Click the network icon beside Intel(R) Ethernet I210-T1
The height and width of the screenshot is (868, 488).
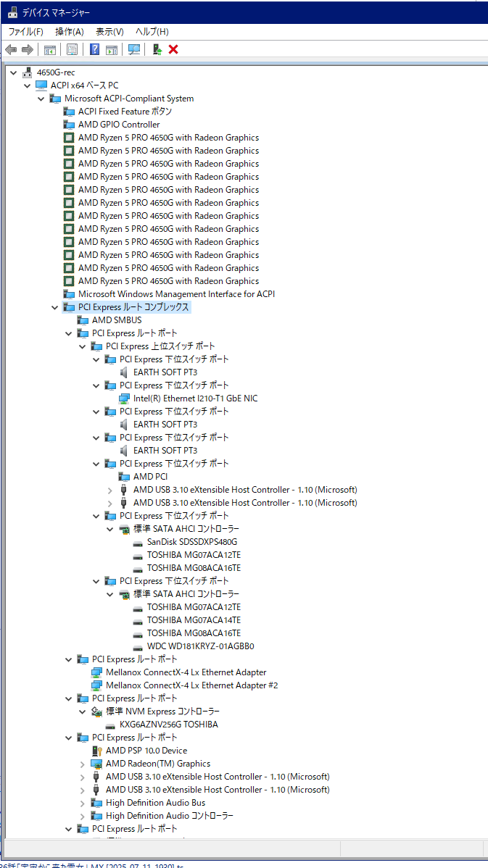pos(125,398)
